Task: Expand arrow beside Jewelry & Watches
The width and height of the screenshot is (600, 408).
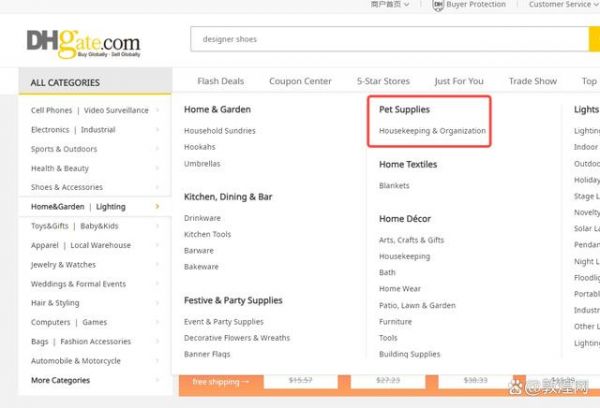Action: (x=157, y=264)
